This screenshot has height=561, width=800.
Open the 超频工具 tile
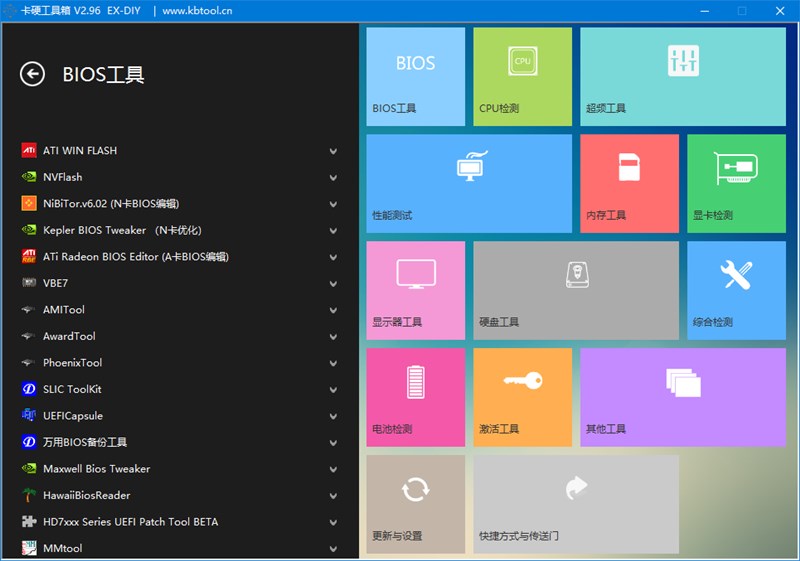point(683,76)
